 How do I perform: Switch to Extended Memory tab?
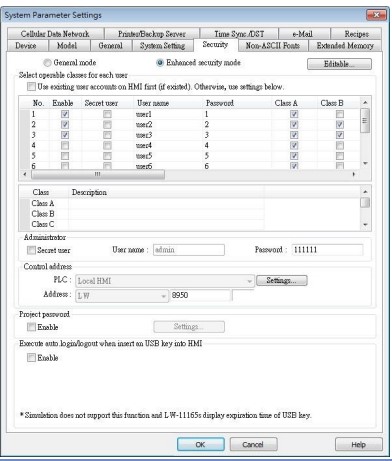pos(345,46)
